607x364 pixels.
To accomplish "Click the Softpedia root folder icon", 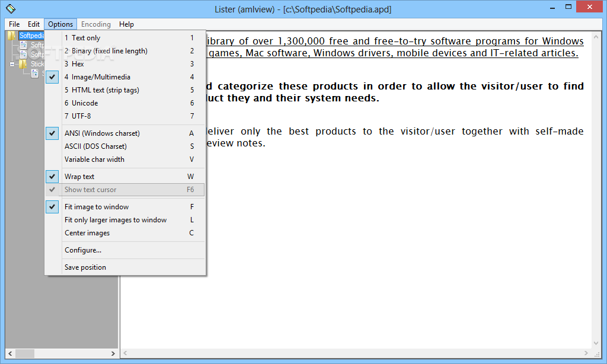I will [12, 36].
